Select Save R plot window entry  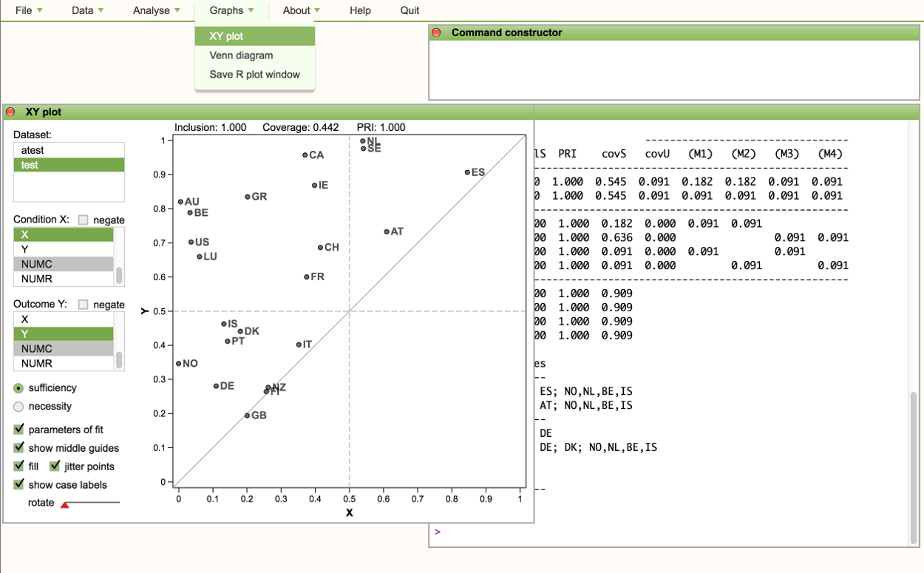(254, 75)
